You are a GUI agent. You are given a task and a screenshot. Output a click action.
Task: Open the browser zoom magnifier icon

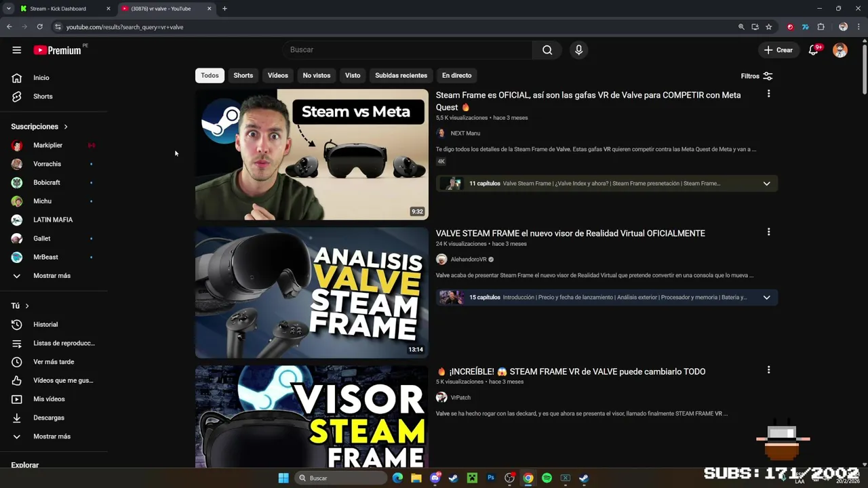point(741,27)
